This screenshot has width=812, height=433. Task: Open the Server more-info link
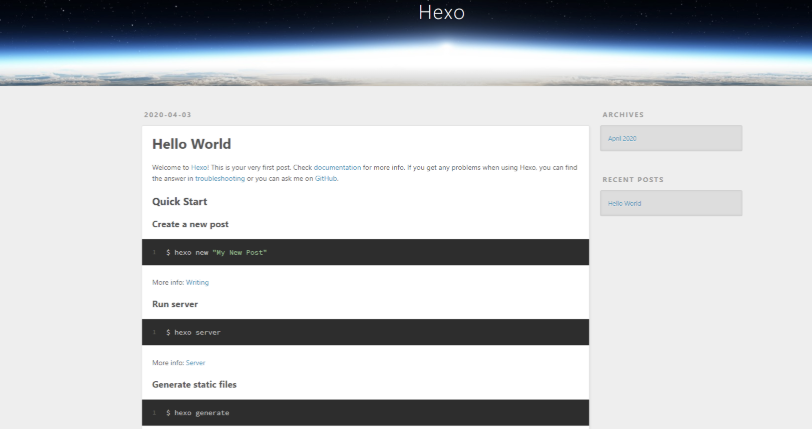(196, 363)
